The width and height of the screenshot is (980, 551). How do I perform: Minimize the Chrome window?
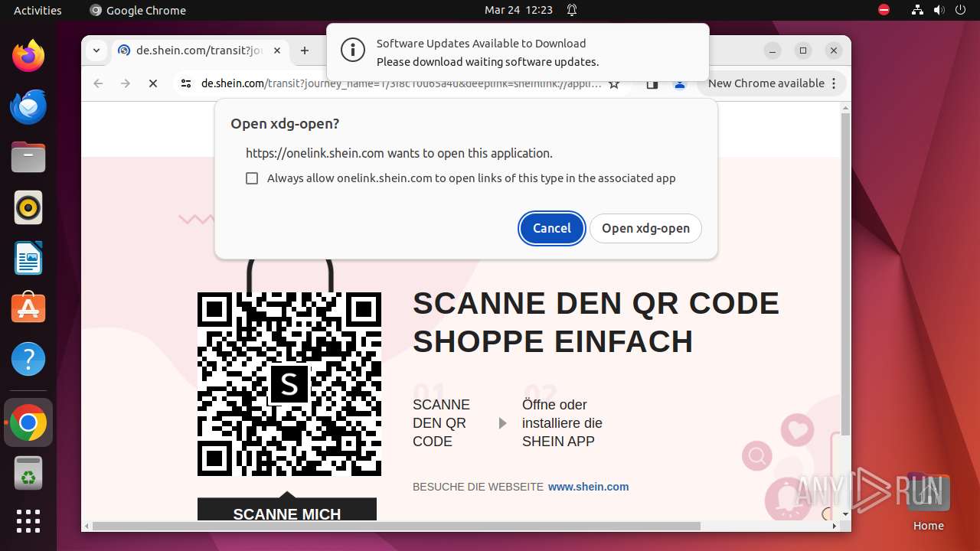click(x=773, y=51)
